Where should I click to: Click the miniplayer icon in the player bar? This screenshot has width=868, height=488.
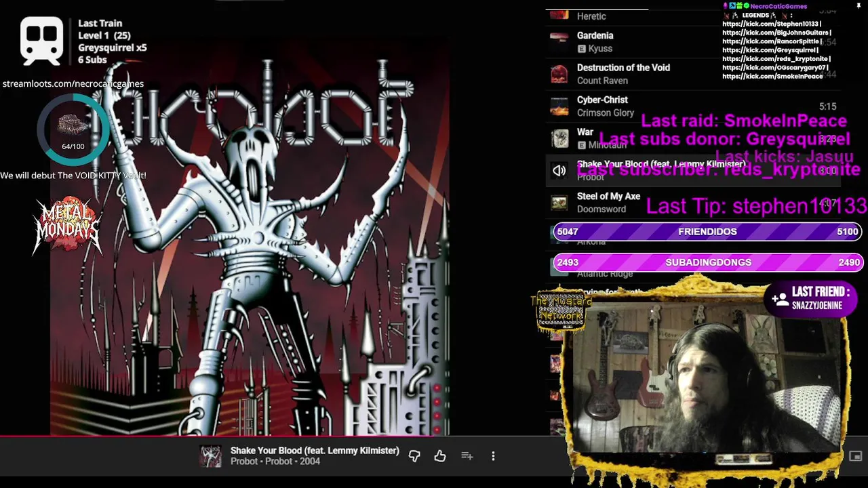pos(855,456)
